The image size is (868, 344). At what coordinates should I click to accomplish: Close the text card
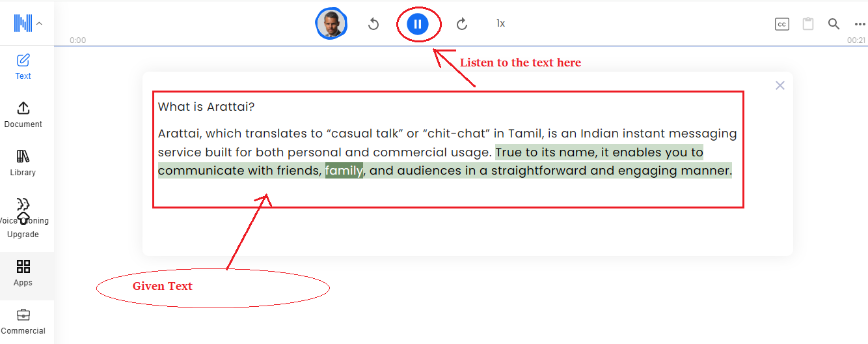780,85
